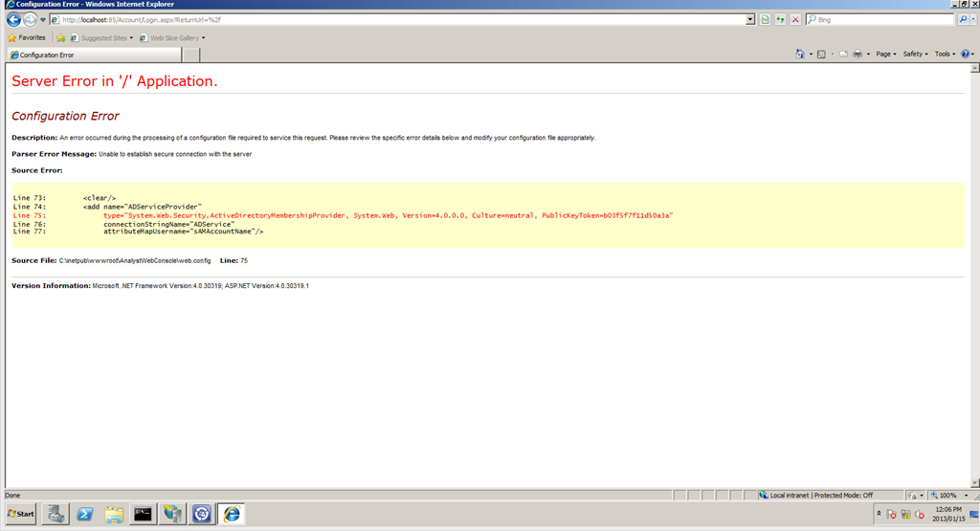The height and width of the screenshot is (531, 980).
Task: Click the Favorites button
Action: coord(27,38)
